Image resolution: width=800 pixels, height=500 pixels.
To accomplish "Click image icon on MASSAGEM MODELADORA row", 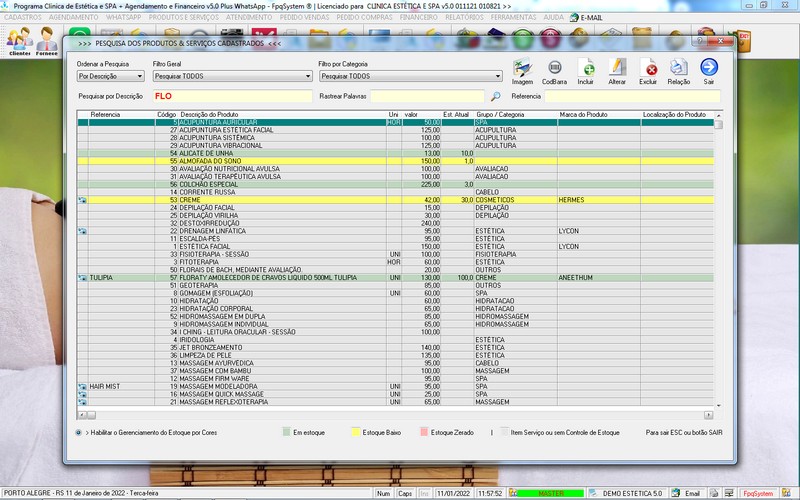I will (x=82, y=387).
